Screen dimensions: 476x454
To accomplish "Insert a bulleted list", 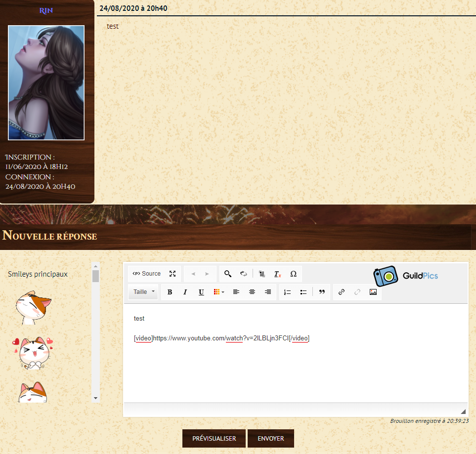I will click(x=303, y=292).
